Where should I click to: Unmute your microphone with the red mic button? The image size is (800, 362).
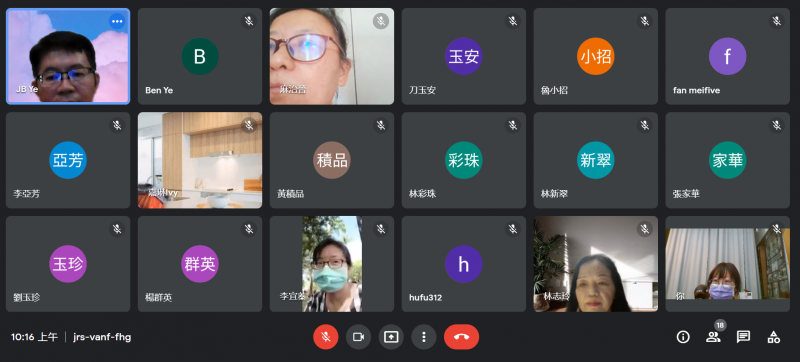point(326,337)
